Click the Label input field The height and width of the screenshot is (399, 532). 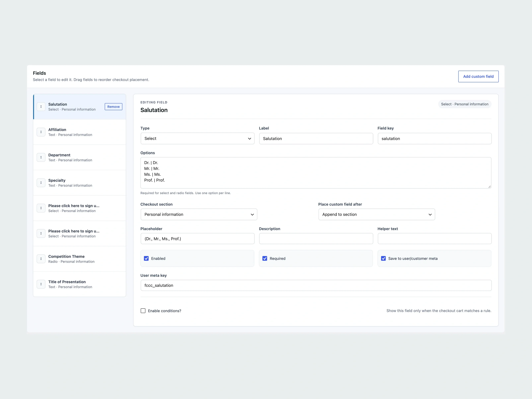tap(316, 138)
